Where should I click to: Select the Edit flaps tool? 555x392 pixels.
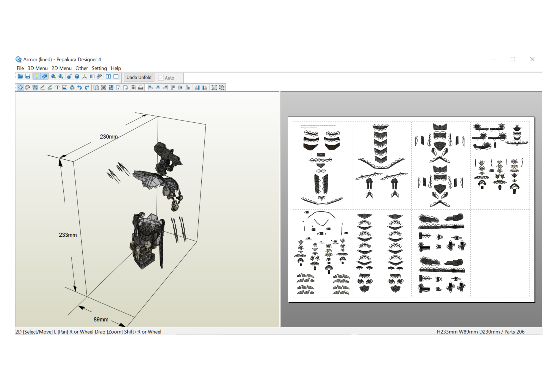point(50,87)
